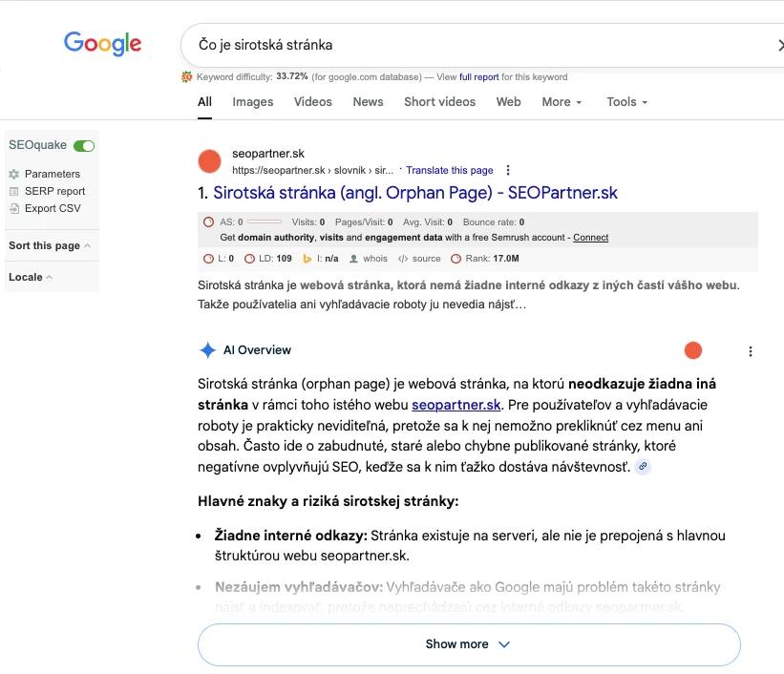This screenshot has width=784, height=674.
Task: Click the seopartner.sk orange favicon
Action: (x=209, y=161)
